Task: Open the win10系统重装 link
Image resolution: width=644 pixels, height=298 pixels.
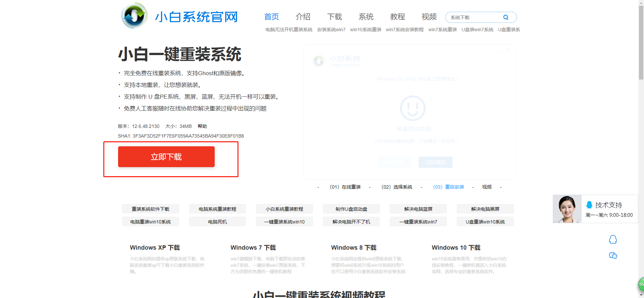Action: click(x=366, y=30)
